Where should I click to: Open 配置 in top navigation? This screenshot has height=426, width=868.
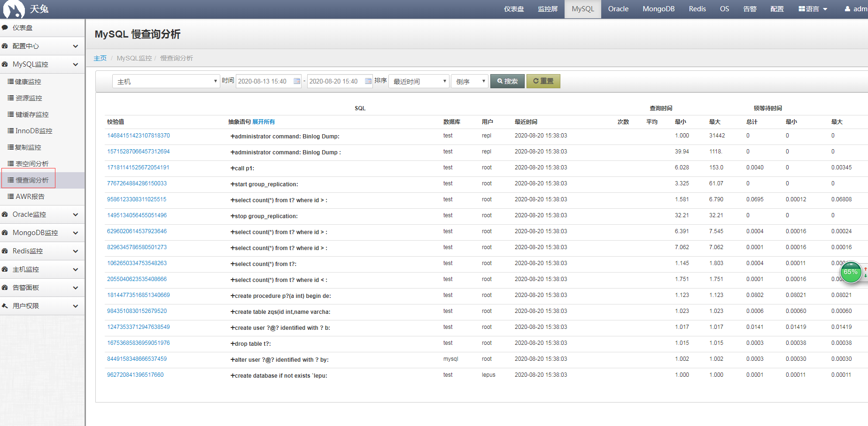coord(777,9)
